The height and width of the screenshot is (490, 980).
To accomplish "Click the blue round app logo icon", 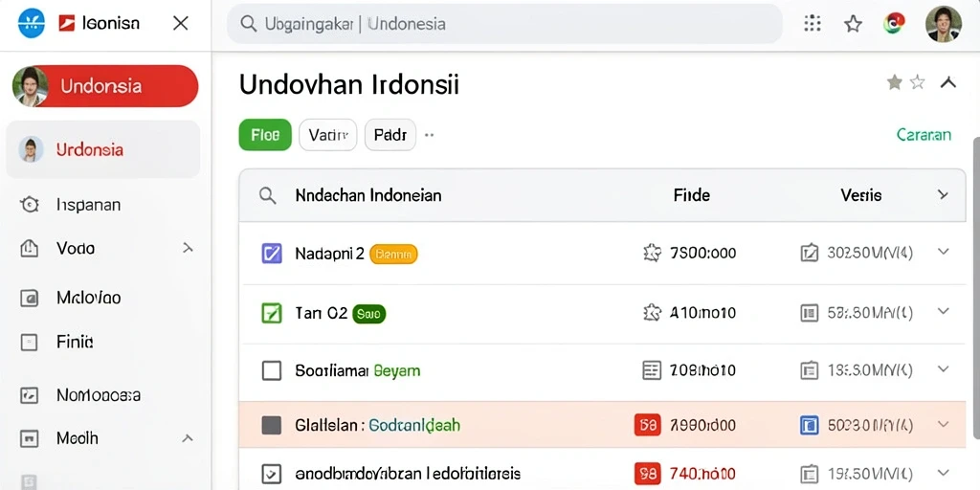I will click(32, 24).
